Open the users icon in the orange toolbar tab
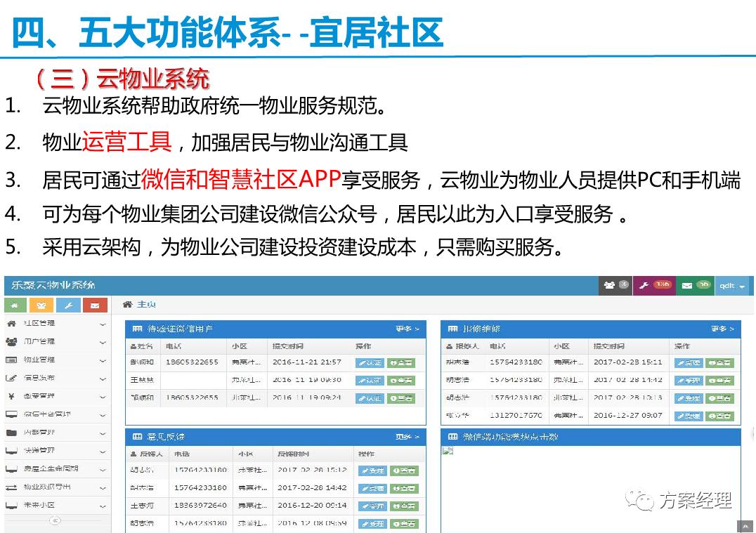756x533 pixels. click(41, 305)
